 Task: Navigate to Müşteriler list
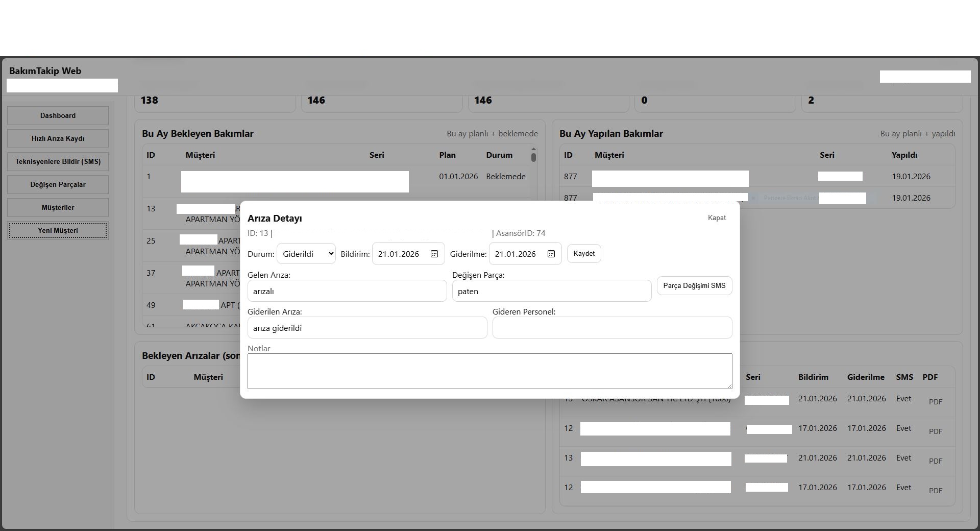pos(58,208)
